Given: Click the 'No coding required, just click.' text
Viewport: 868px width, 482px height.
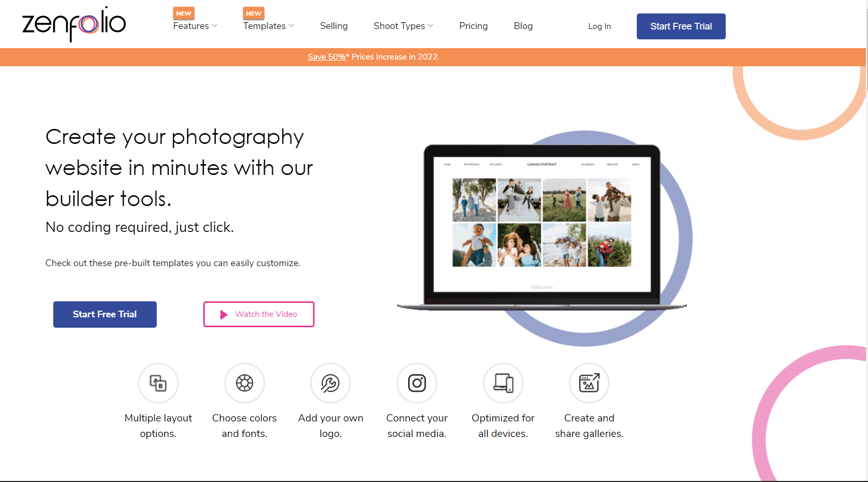Looking at the screenshot, I should [140, 227].
